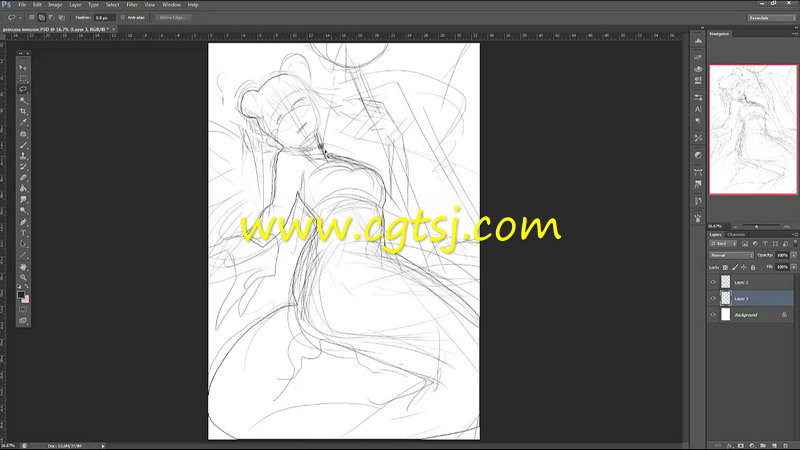This screenshot has height=450, width=800.
Task: Click the pink background color swatch
Action: click(26, 299)
